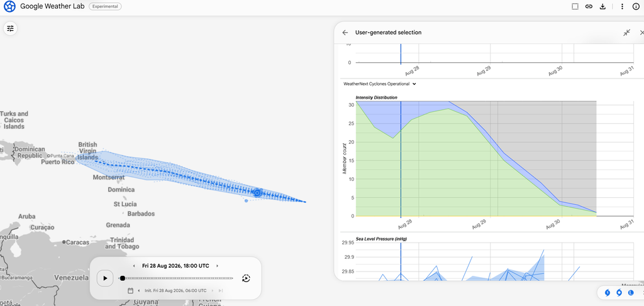Click the download icon in header

603,6
